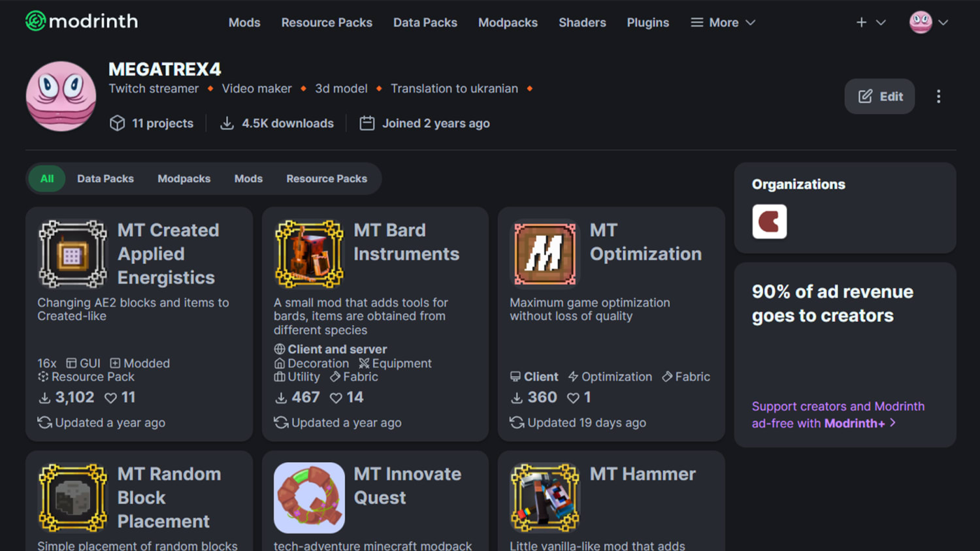This screenshot has height=551, width=980.
Task: Open Support creators and Modrinth+ link
Action: coord(838,415)
